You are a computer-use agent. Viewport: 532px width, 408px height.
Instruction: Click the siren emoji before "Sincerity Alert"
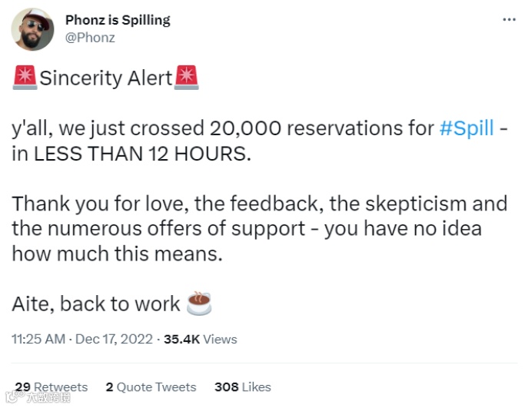point(24,78)
